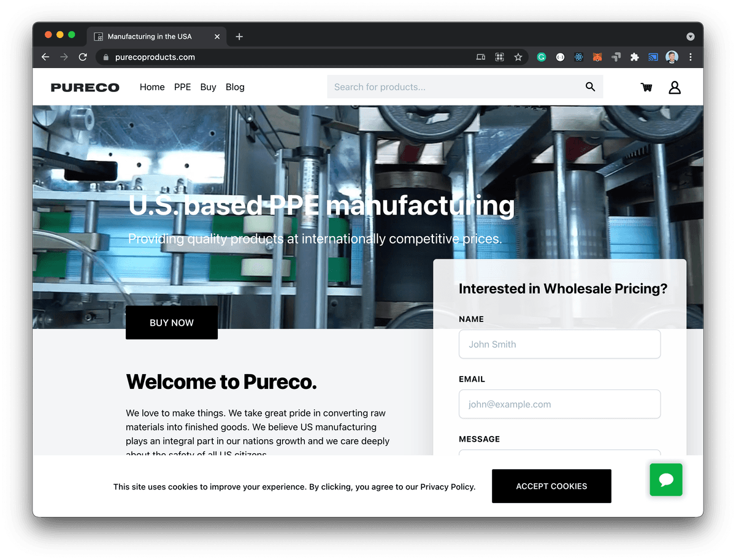
Task: Click the Email input field
Action: tap(559, 404)
